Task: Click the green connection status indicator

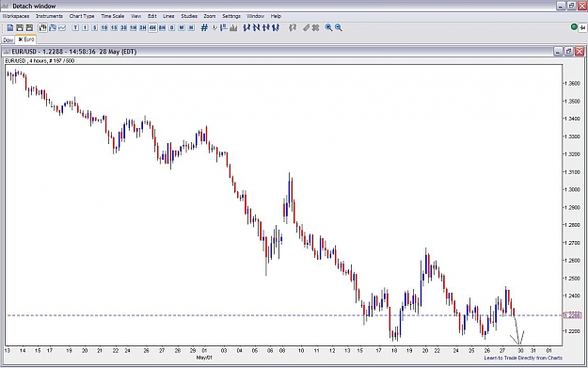Action: 574,26
